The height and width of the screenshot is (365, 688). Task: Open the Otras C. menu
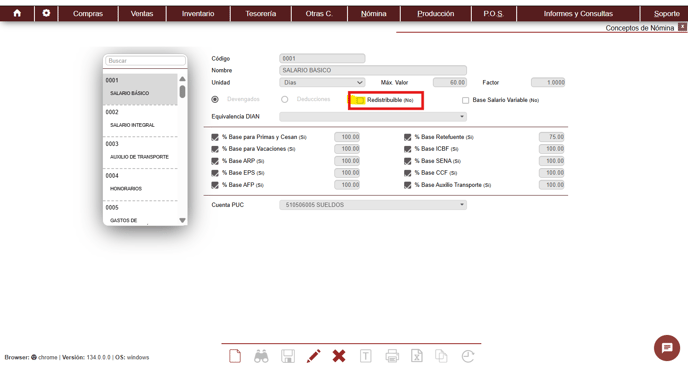point(319,14)
